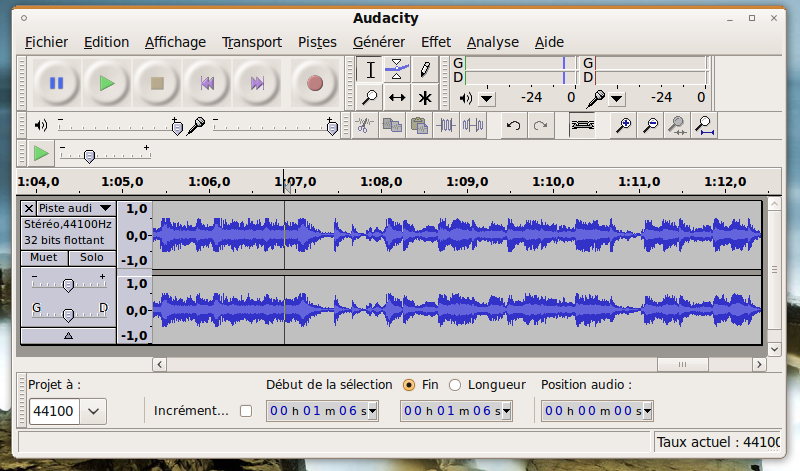Image resolution: width=800 pixels, height=471 pixels.
Task: Open the Début de la sélection format dropdown
Action: [372, 411]
